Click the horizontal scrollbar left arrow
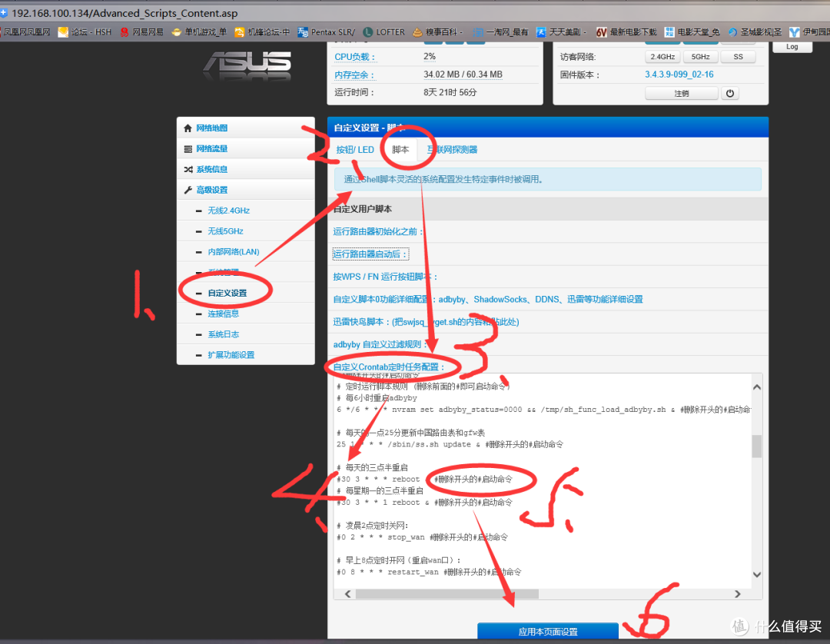Screen dimensions: 830x644 (348, 594)
